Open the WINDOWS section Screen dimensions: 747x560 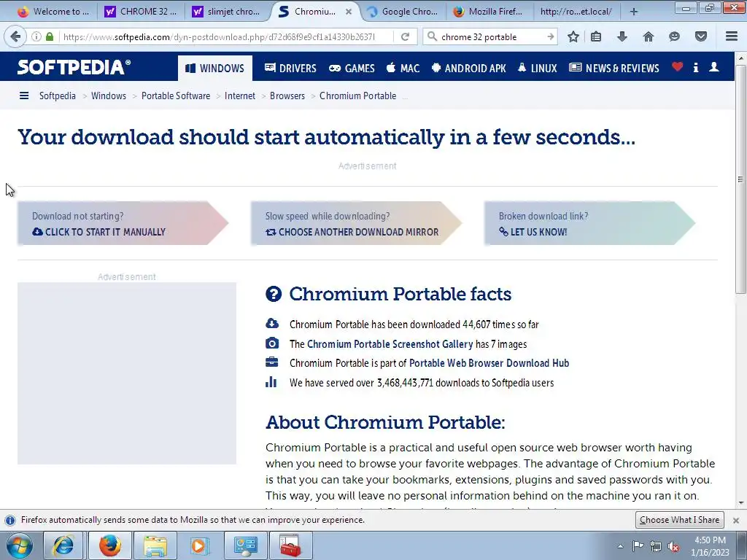[x=215, y=68]
